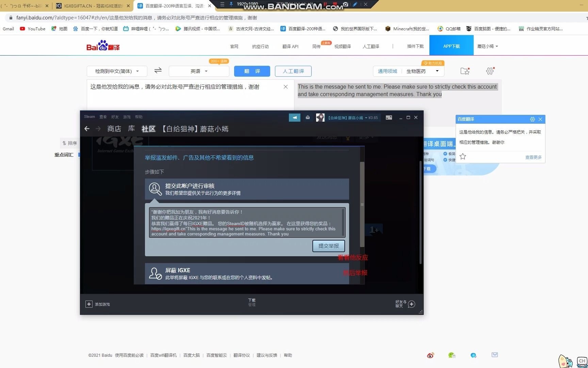Close the 百度翻译 popup panel
Image resolution: width=588 pixels, height=368 pixels.
pos(540,119)
